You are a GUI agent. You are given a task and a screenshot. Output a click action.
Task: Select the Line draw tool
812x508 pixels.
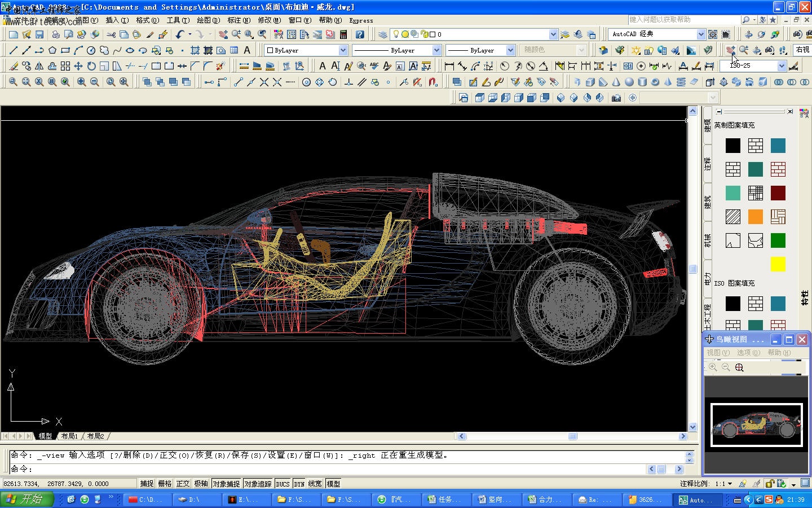pos(14,50)
